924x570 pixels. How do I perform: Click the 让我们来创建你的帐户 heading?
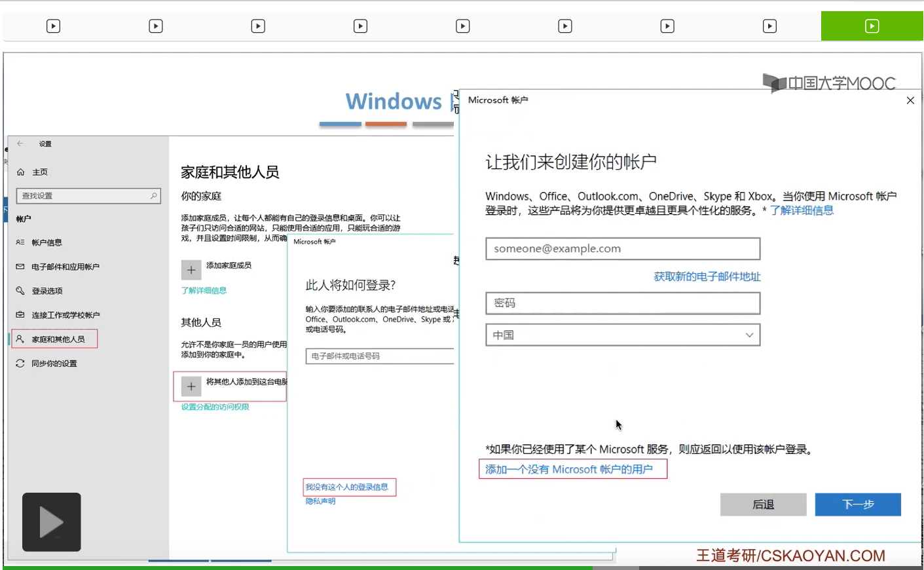tap(571, 162)
